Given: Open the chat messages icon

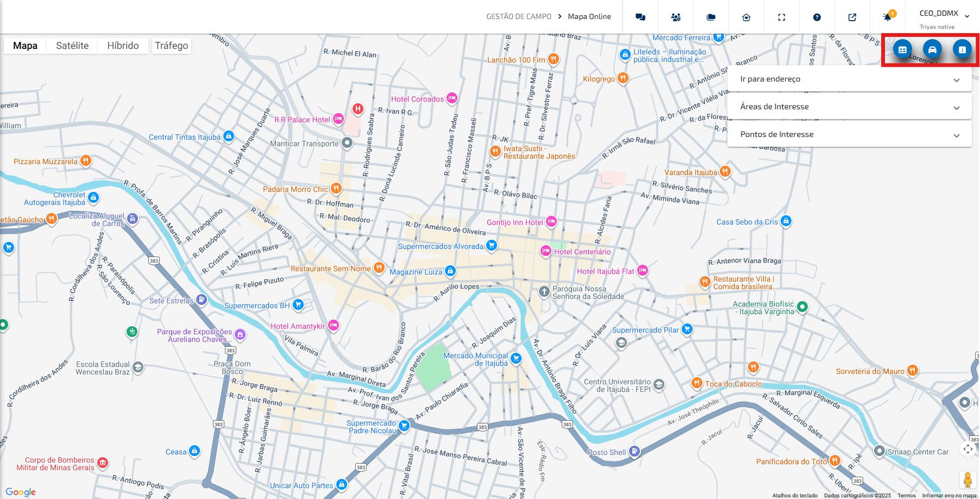Looking at the screenshot, I should [x=640, y=17].
